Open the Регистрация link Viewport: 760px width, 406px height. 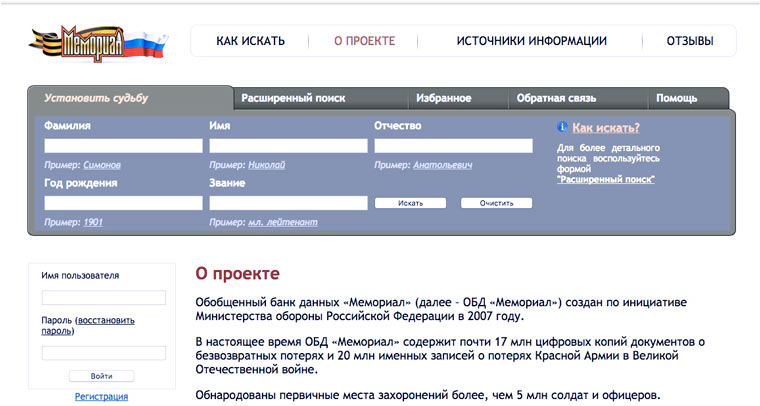[101, 396]
